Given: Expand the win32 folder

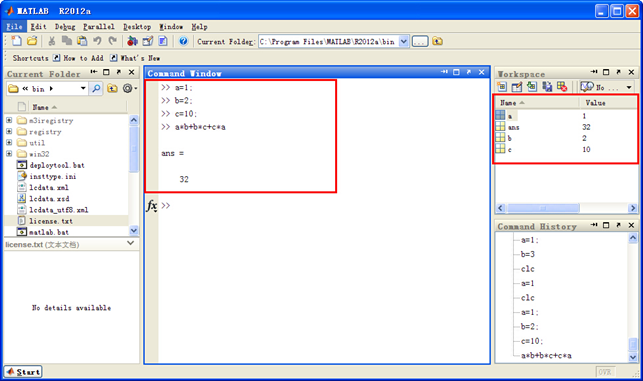Looking at the screenshot, I should (x=9, y=154).
